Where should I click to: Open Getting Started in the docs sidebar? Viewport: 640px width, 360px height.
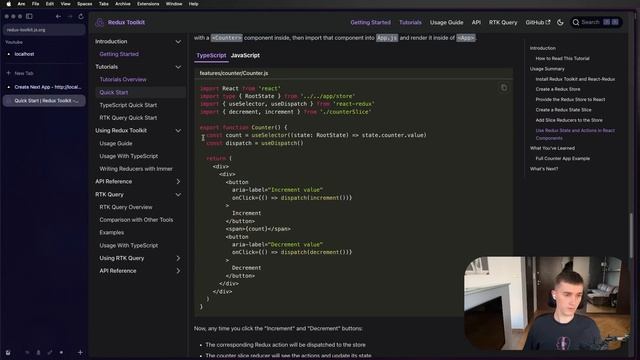click(119, 54)
